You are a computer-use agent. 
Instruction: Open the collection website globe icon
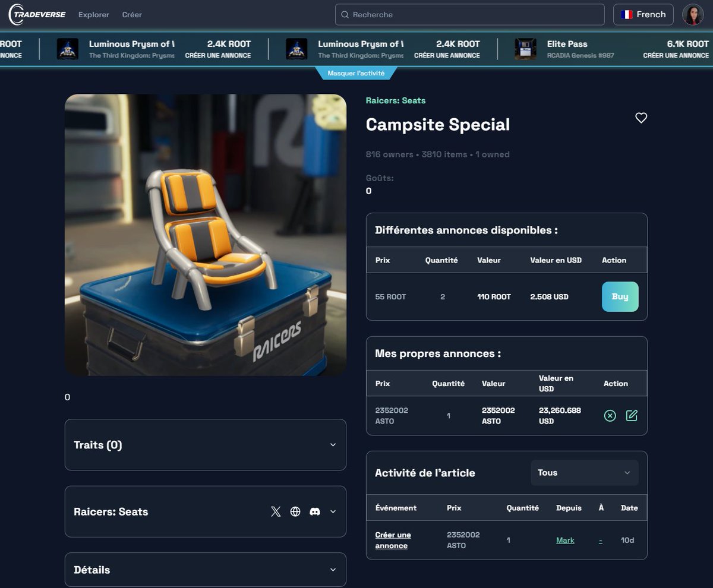click(295, 511)
